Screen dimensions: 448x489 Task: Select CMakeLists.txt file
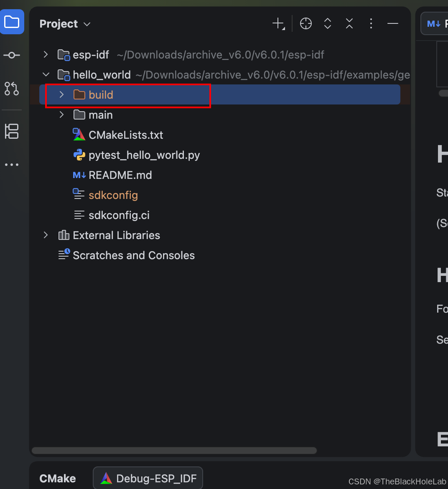click(x=126, y=135)
